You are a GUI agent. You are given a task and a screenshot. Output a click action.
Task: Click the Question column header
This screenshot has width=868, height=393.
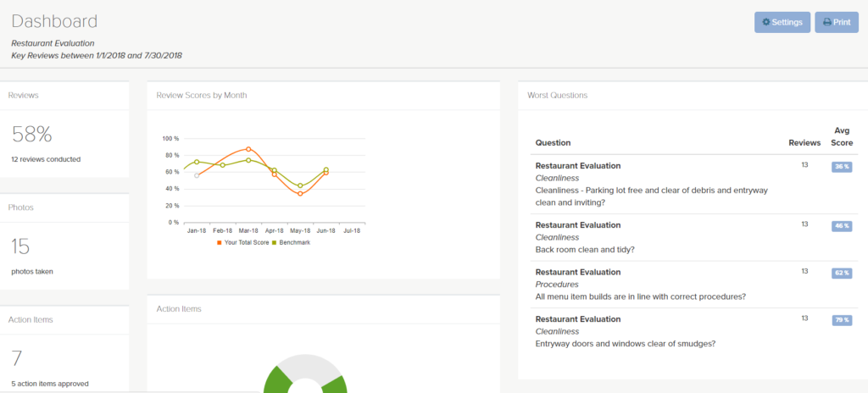coord(553,143)
